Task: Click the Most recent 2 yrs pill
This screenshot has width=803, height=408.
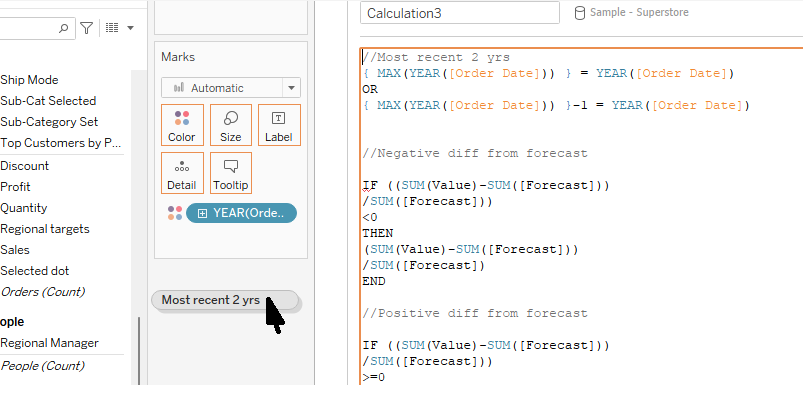Action: 211,300
